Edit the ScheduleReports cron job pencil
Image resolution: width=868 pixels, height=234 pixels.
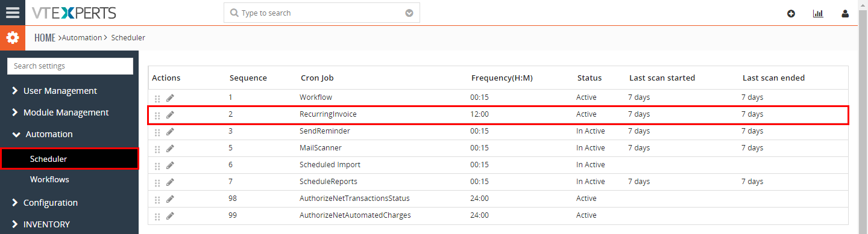coord(170,182)
